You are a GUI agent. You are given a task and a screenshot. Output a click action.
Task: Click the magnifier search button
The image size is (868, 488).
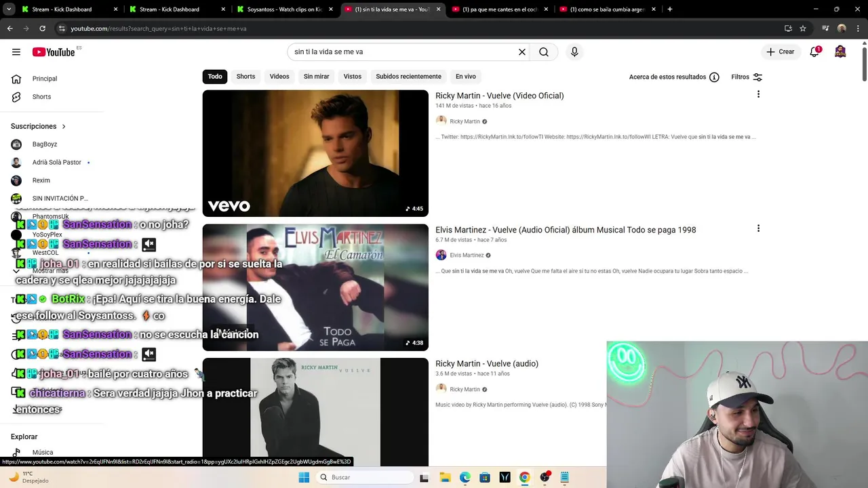pos(544,52)
